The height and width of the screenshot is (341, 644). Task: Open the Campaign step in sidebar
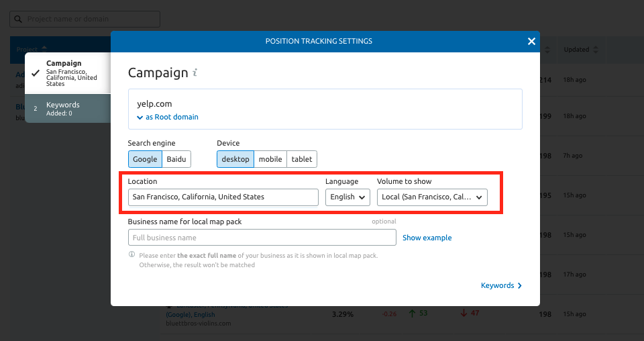pos(68,73)
